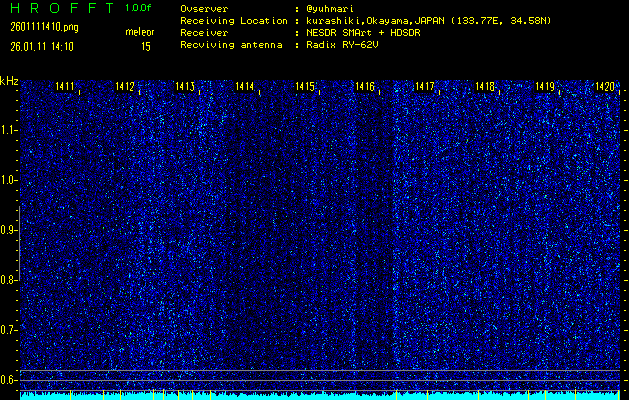Click the 0.8 frequency axis label
This screenshot has width=629, height=400.
[9, 279]
